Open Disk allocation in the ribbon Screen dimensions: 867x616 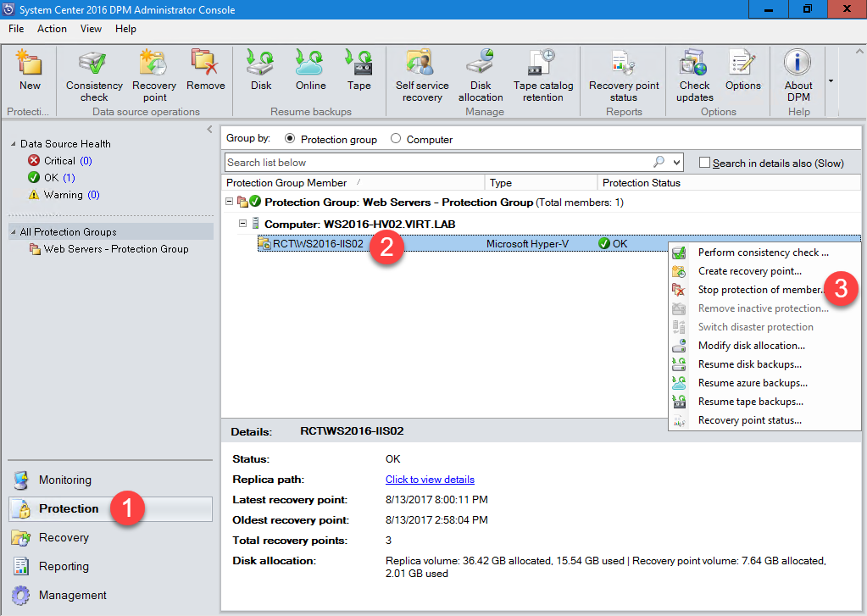pyautogui.click(x=481, y=75)
